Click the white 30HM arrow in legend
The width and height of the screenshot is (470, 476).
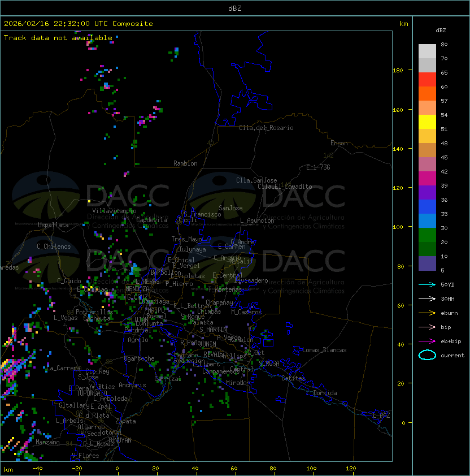click(x=427, y=298)
